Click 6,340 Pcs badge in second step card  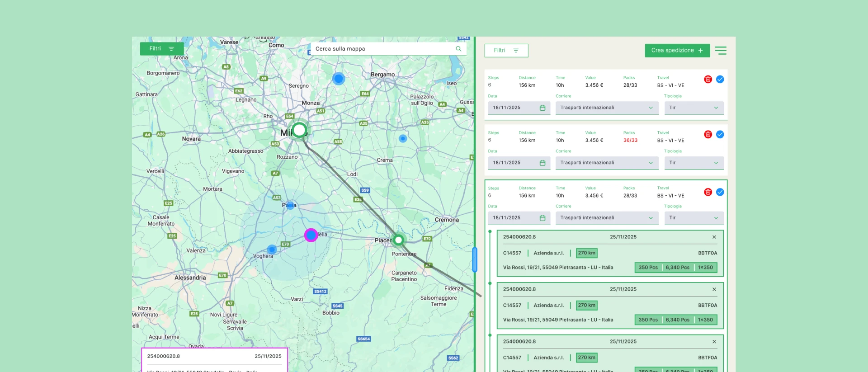(677, 320)
